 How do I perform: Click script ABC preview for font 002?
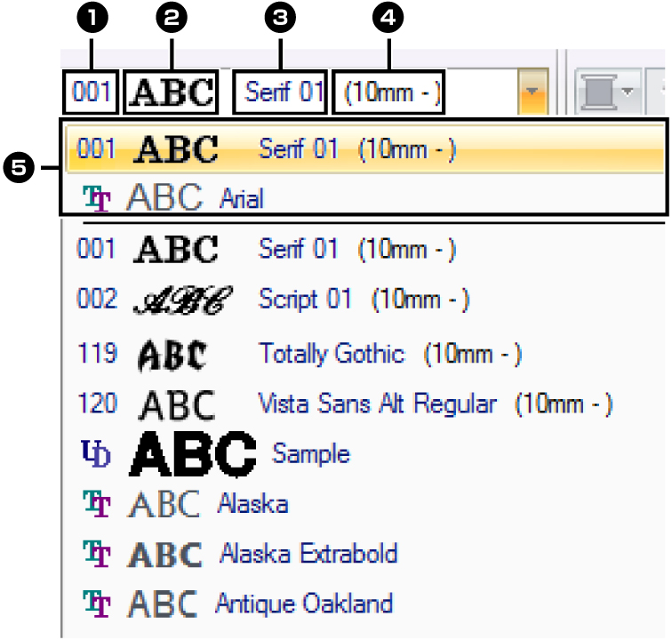(x=182, y=300)
